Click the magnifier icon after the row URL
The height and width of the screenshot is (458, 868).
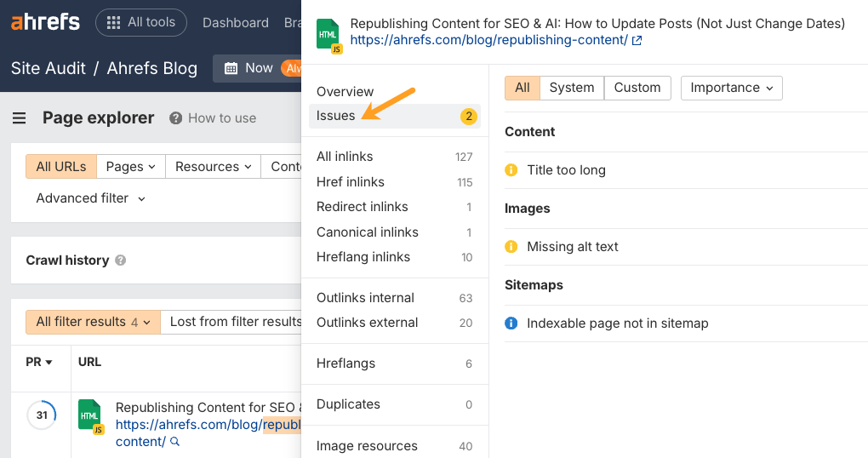point(174,442)
